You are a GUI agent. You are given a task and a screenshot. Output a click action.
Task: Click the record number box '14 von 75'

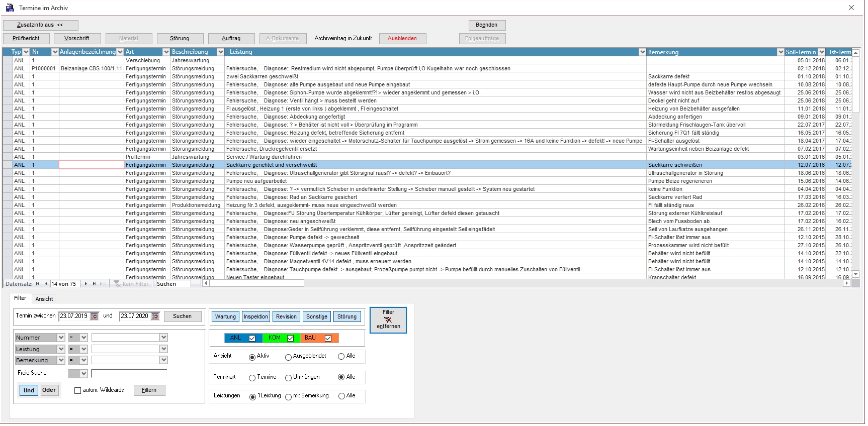[65, 284]
